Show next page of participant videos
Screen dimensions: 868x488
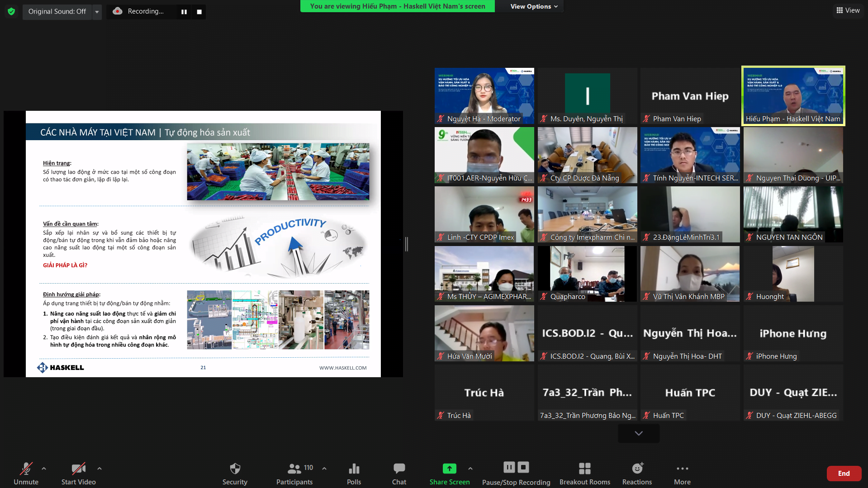pos(639,433)
